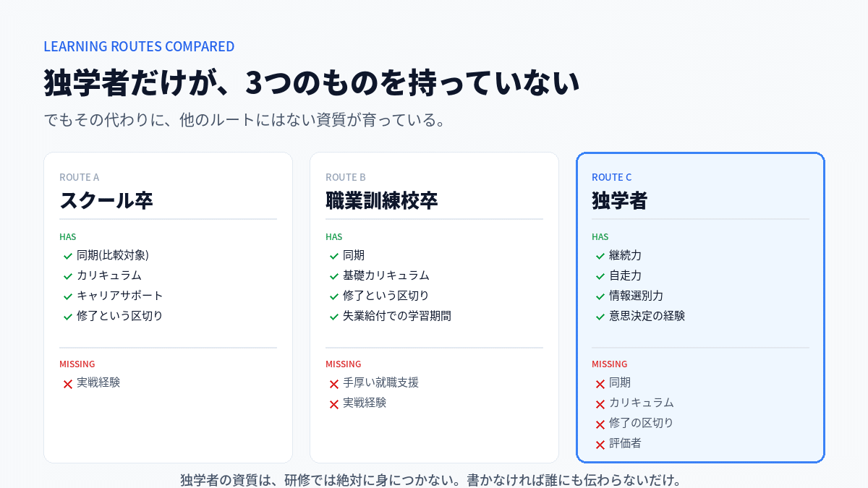Click the red X next to 評価者
Viewport: 868px width, 488px height.
pos(600,445)
